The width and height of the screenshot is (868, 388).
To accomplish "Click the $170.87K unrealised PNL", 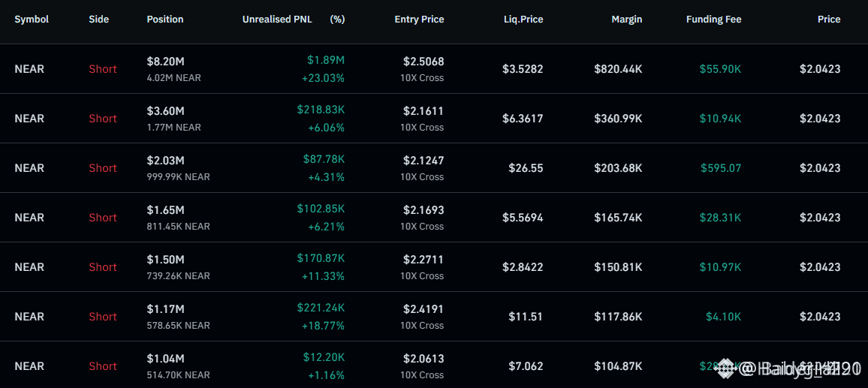I will 321,258.
